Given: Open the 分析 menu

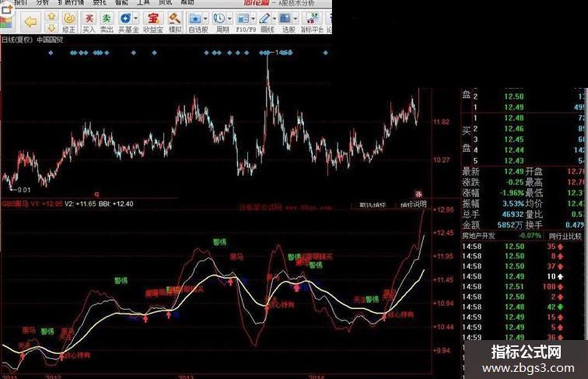Looking at the screenshot, I should click(42, 2).
